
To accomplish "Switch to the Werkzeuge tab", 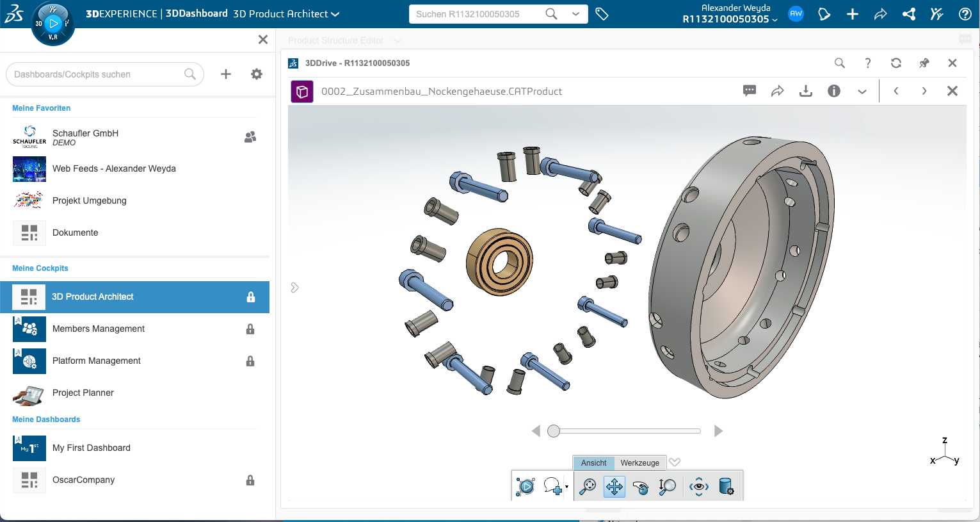I will coord(639,463).
